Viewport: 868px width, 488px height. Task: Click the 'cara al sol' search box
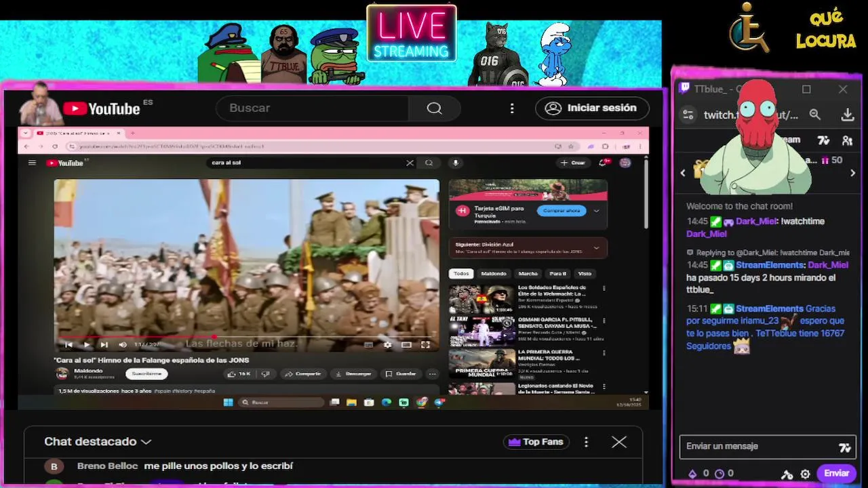(305, 163)
